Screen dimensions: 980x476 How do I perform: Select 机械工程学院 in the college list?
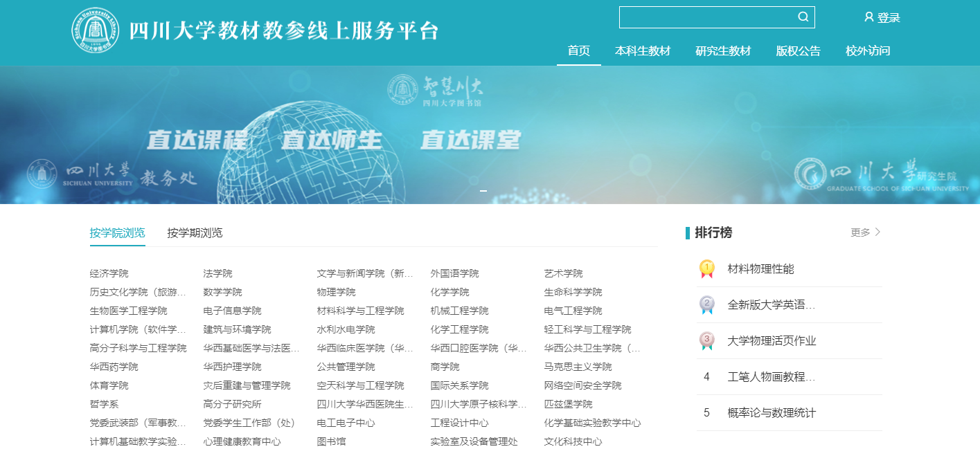pyautogui.click(x=460, y=311)
